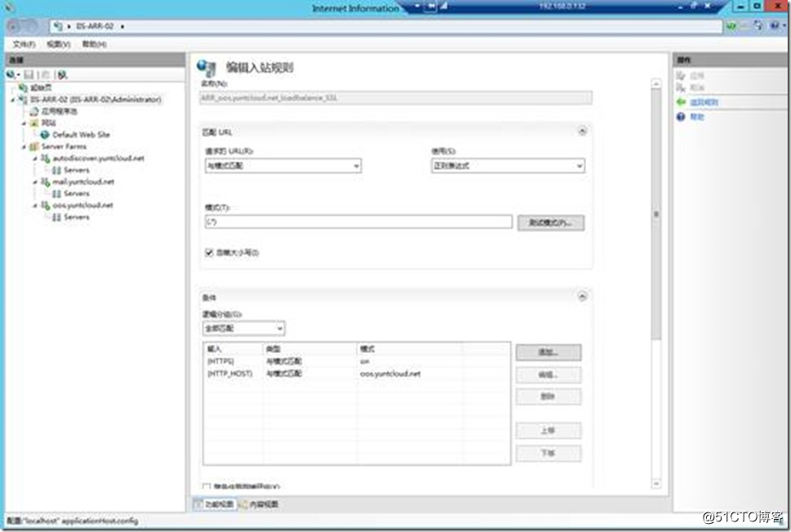Click the application pools icon in tree

[x=34, y=111]
